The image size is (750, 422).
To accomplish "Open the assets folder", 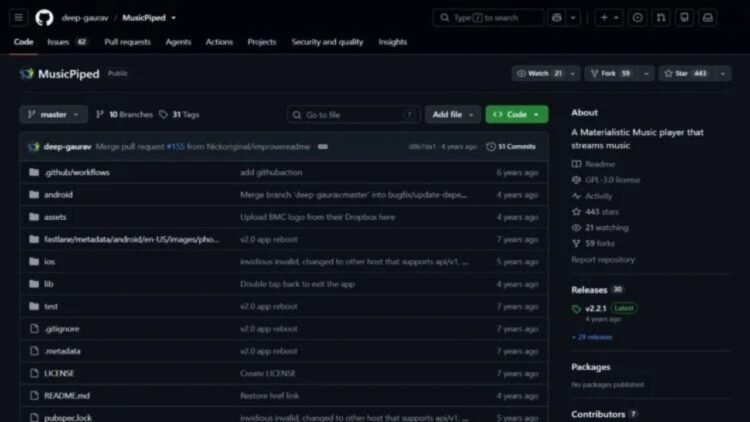I will (x=55, y=217).
